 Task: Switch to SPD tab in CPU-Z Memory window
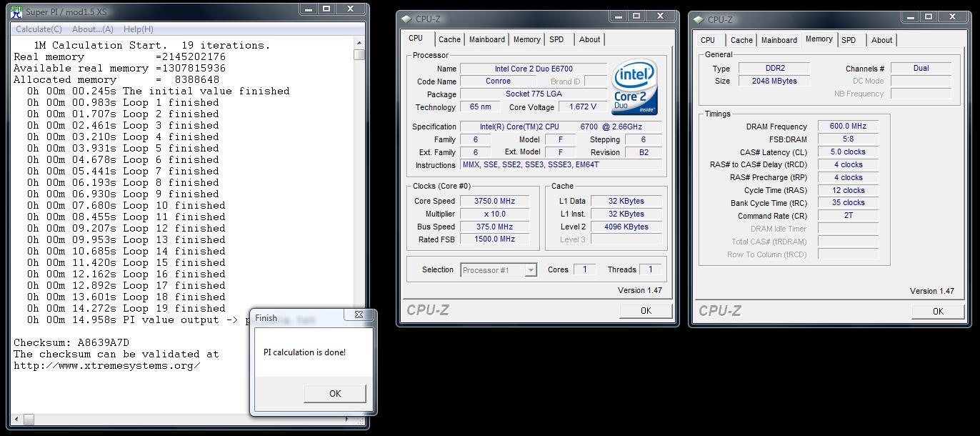point(849,40)
